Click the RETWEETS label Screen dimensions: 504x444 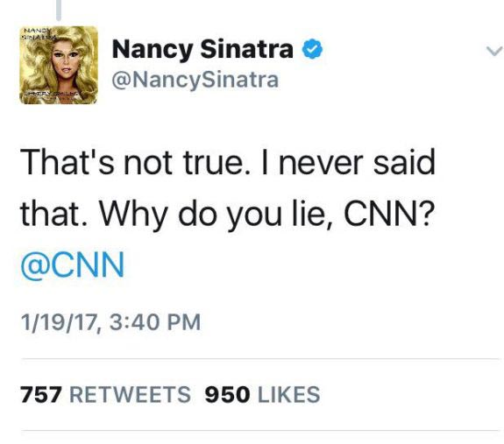point(131,394)
